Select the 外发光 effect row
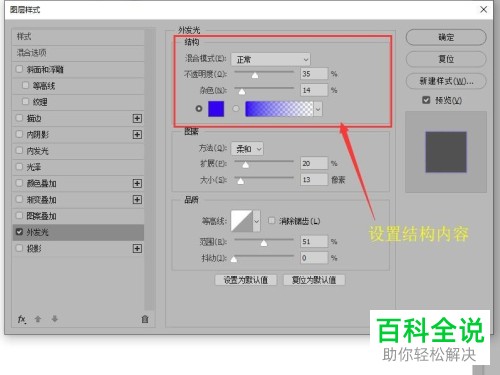Viewport: 500px width, 375px height. (79, 232)
